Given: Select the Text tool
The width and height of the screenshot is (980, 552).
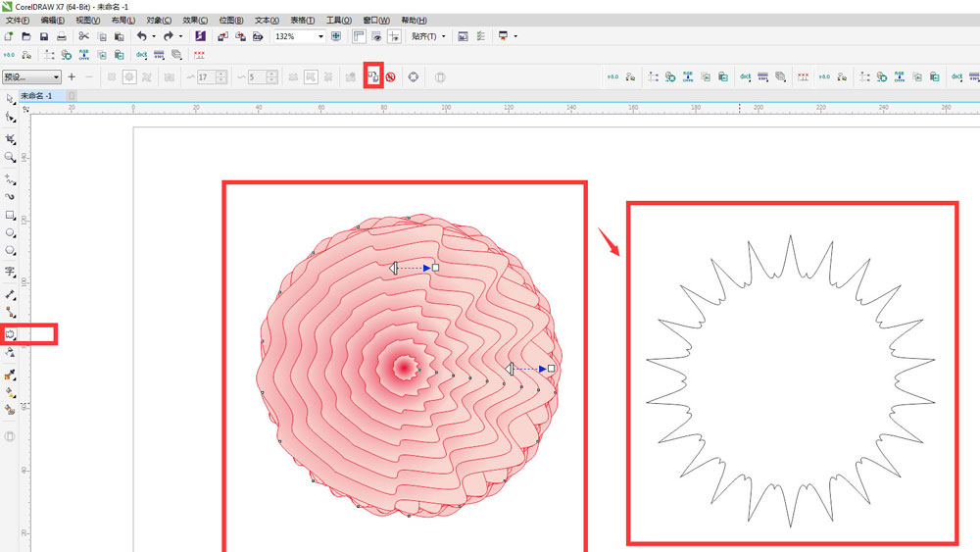Looking at the screenshot, I should (x=10, y=272).
